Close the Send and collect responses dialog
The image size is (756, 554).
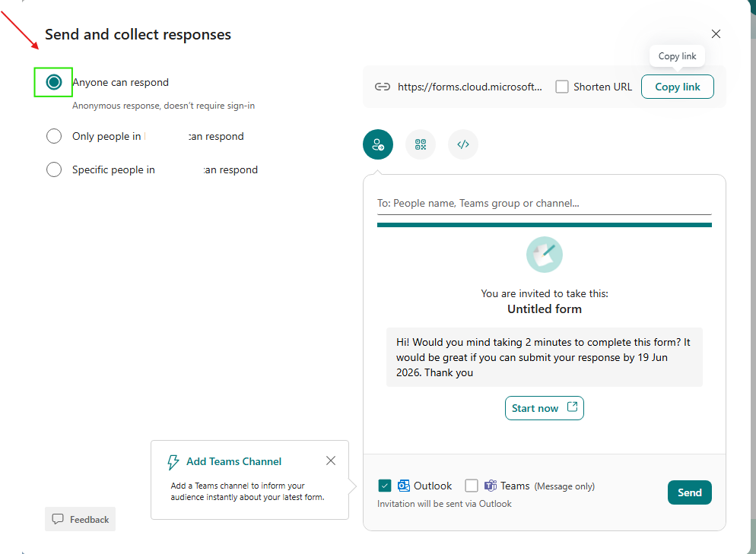point(716,33)
